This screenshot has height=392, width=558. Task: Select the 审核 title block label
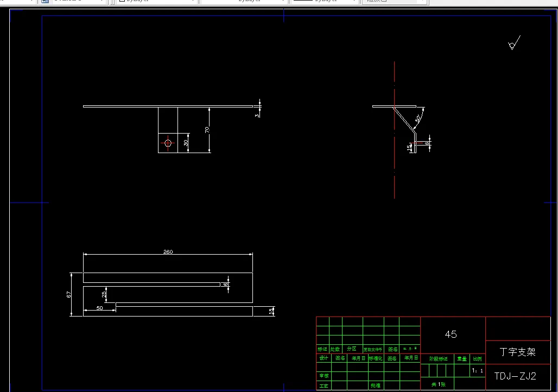pos(324,376)
